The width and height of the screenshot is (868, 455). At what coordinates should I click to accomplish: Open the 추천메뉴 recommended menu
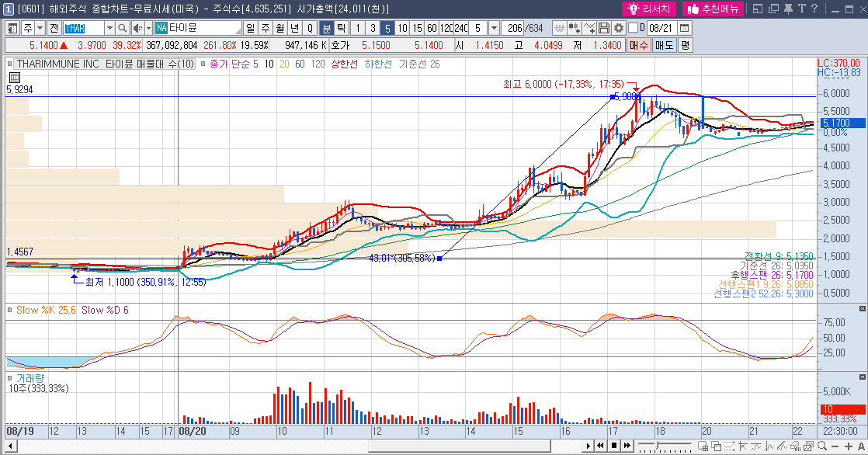[713, 9]
